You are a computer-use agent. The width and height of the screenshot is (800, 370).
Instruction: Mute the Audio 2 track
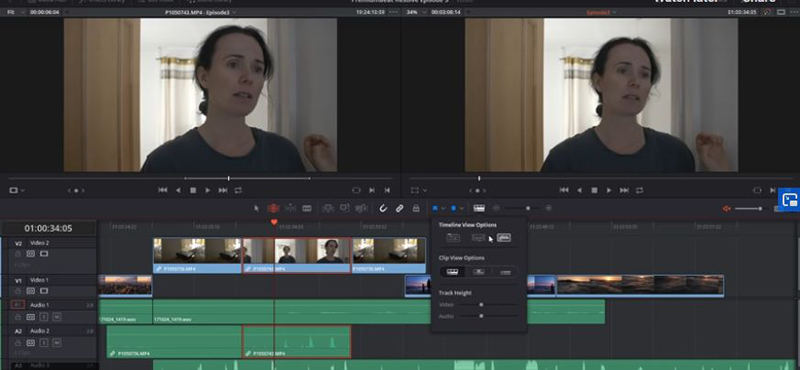pyautogui.click(x=57, y=343)
